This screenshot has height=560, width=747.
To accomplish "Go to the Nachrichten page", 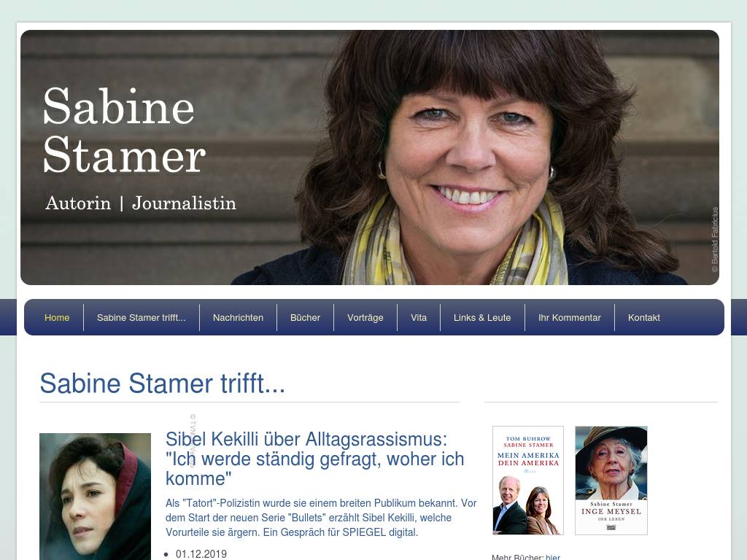I will point(239,318).
